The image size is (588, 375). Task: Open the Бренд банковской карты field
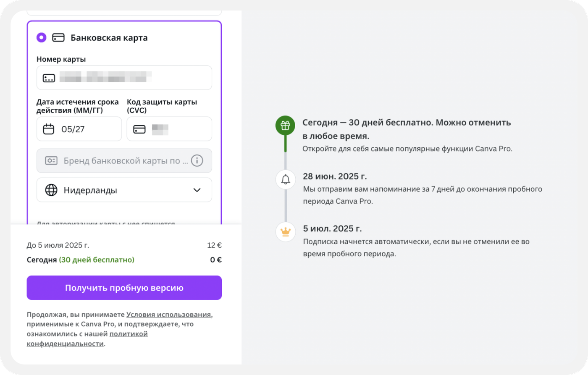click(x=124, y=160)
